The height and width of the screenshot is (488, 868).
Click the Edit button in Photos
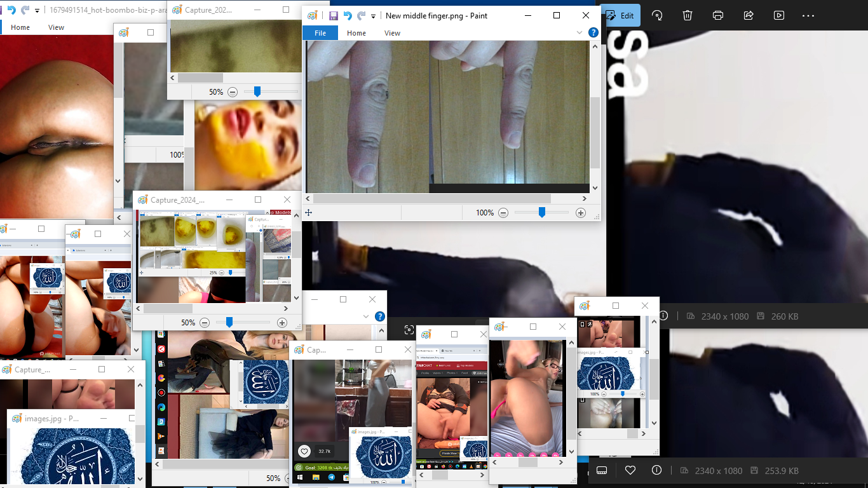pos(620,15)
